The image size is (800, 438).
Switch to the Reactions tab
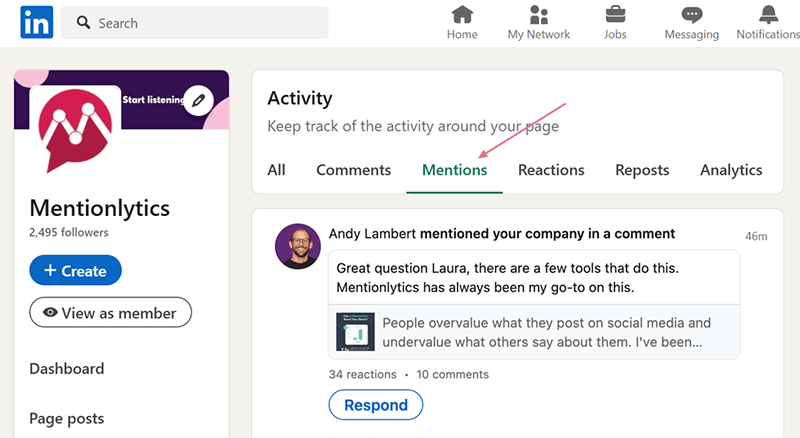click(551, 170)
